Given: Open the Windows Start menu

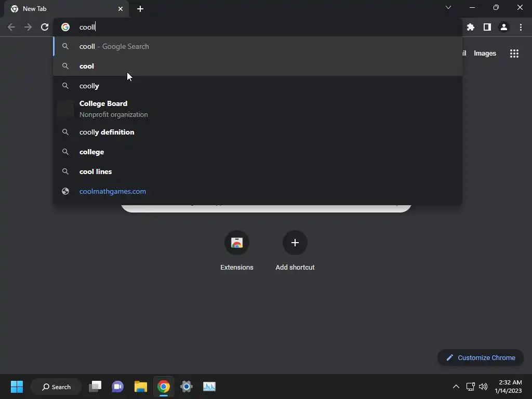Looking at the screenshot, I should point(17,387).
